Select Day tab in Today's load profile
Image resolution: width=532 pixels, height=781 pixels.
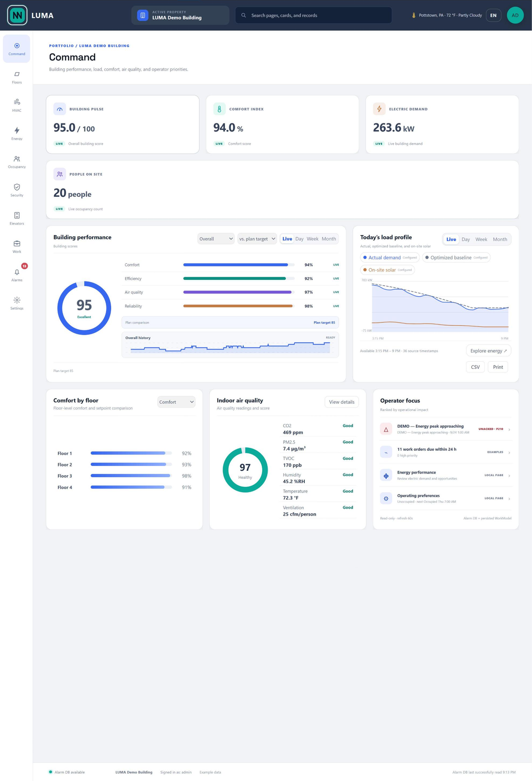[465, 239]
